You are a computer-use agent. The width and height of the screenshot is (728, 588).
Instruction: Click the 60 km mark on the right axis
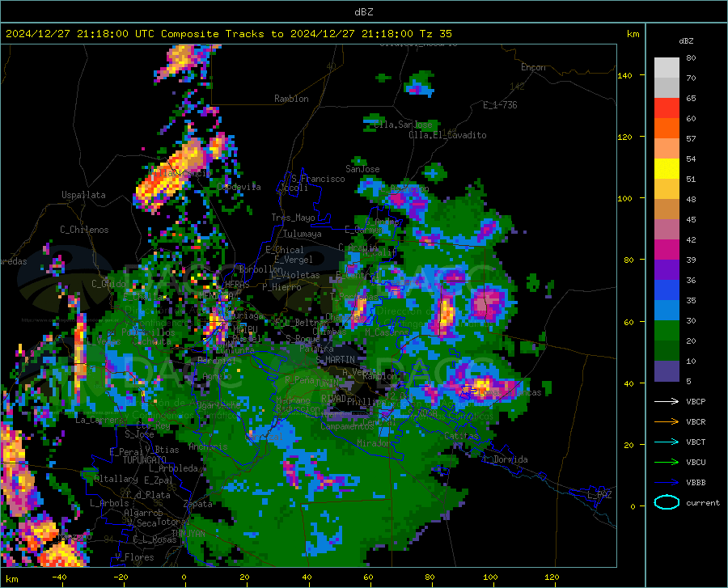coord(629,322)
